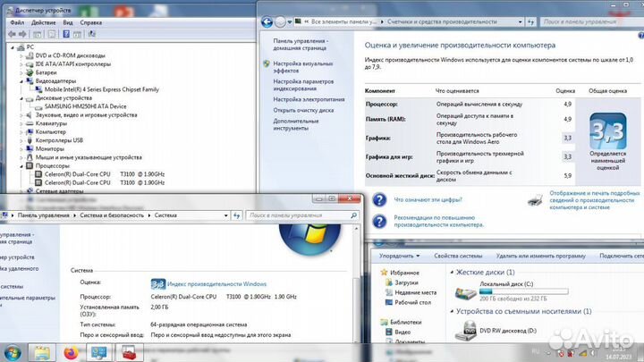Select the second Celeron Dual-Core CPU T3100 entry
Viewport: 644px width, 362px height.
(x=105, y=182)
